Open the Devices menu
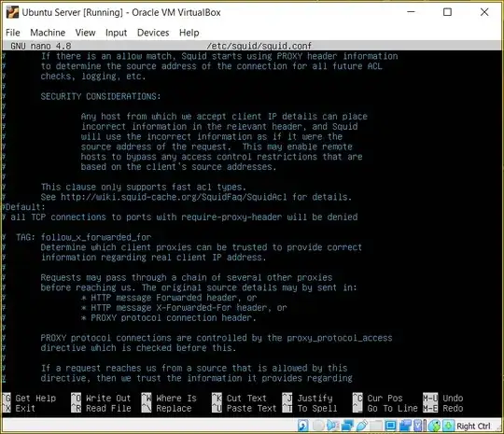The height and width of the screenshot is (434, 504). (153, 33)
